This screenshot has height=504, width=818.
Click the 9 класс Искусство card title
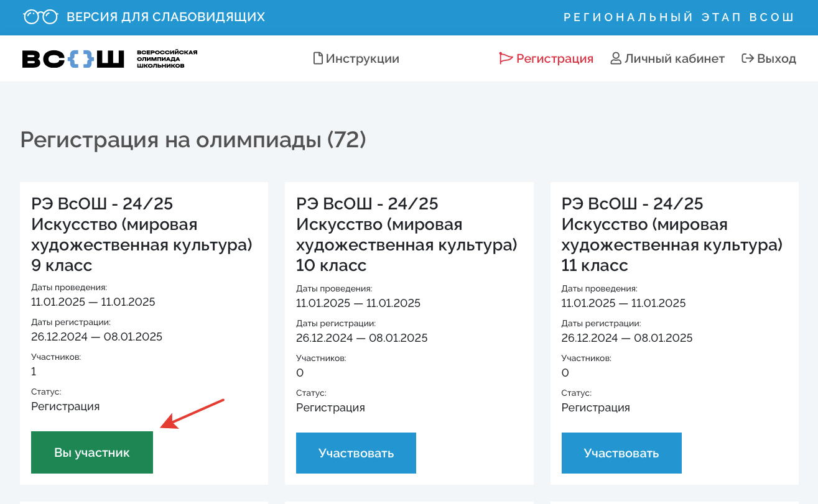click(141, 234)
